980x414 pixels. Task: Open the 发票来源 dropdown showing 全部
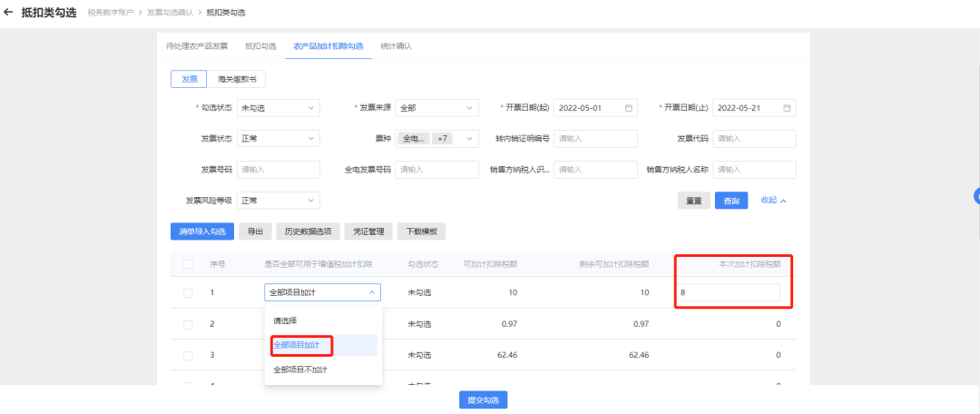[436, 107]
